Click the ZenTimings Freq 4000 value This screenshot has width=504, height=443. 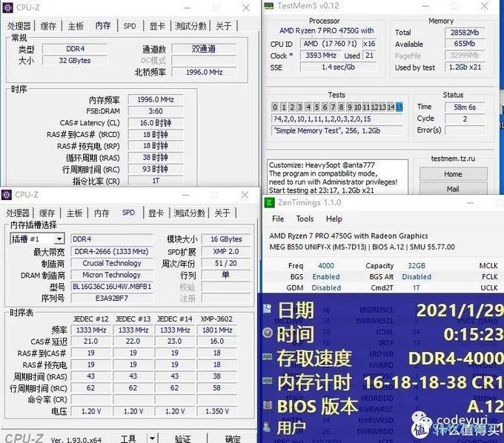pos(326,266)
